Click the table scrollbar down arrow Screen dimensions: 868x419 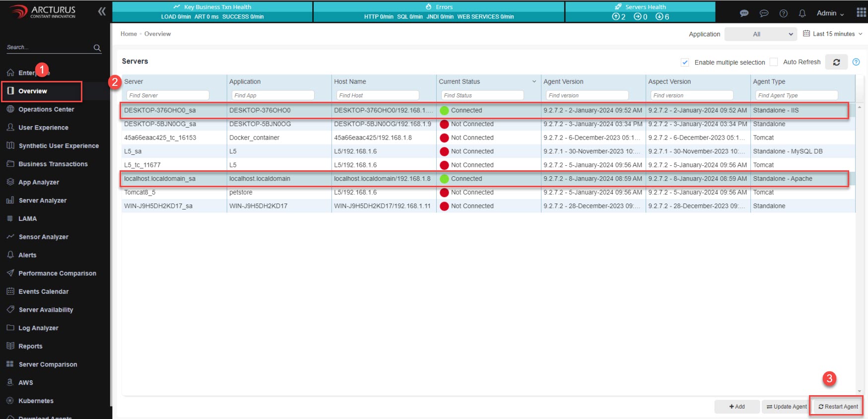click(x=860, y=391)
